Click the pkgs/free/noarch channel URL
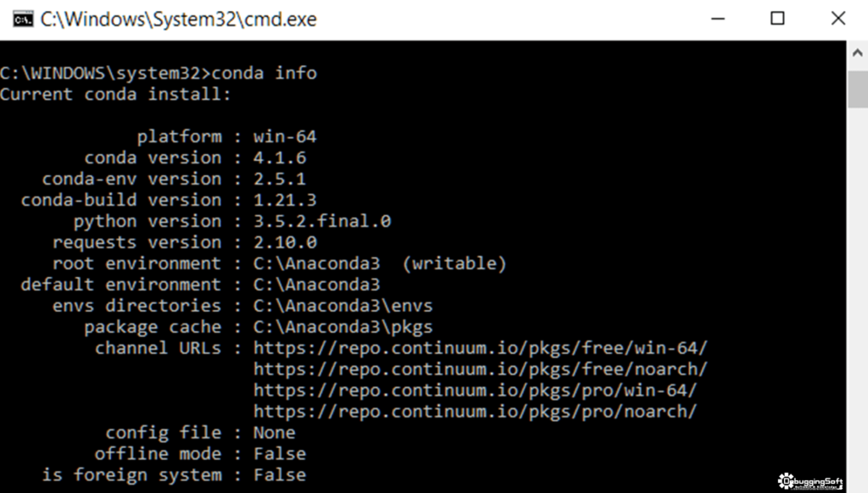 coord(481,369)
